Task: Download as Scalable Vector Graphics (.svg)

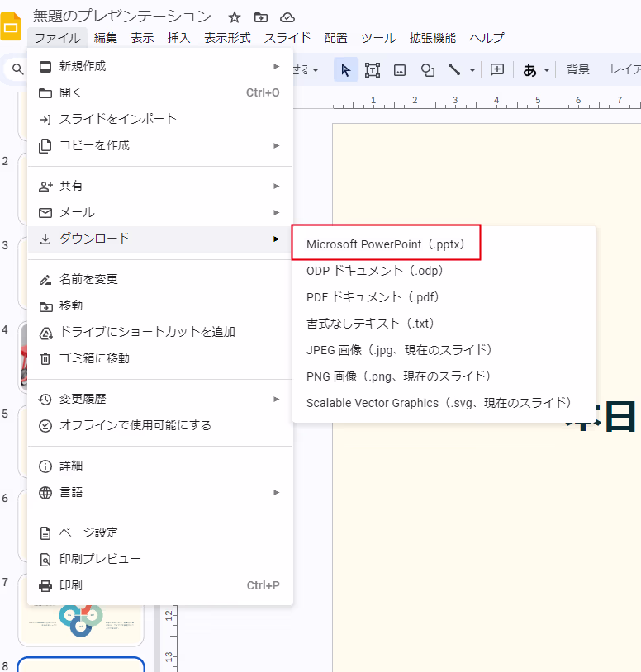Action: 444,404
